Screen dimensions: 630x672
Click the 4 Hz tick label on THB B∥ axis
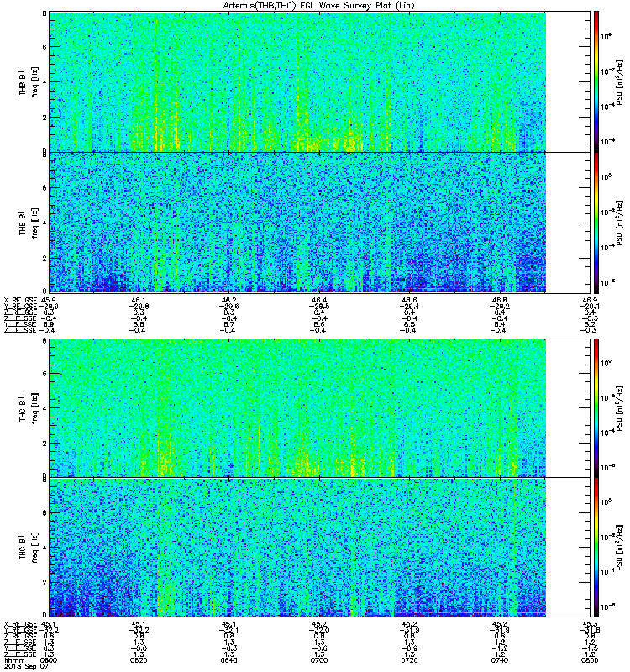click(45, 223)
